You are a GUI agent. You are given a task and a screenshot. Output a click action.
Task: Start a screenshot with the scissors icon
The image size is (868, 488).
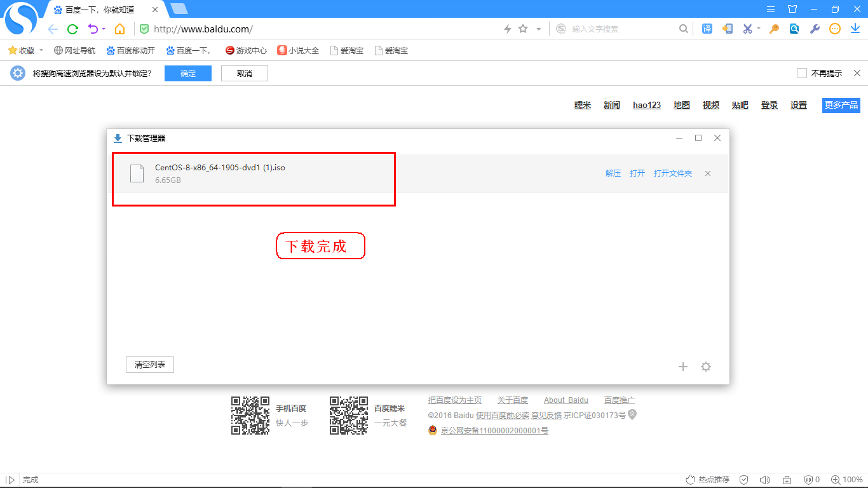(x=747, y=29)
